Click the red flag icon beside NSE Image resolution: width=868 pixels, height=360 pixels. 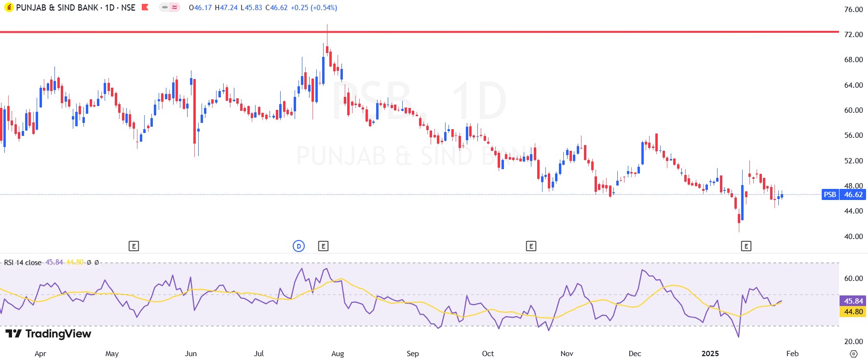tap(145, 7)
